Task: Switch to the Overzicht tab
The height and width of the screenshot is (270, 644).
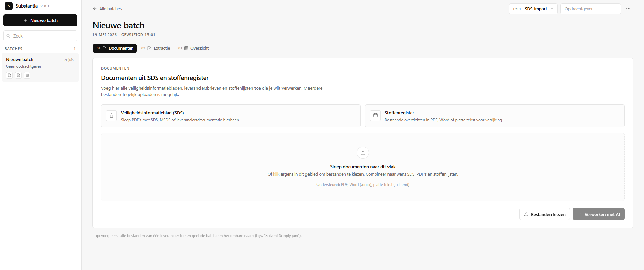Action: tap(193, 48)
